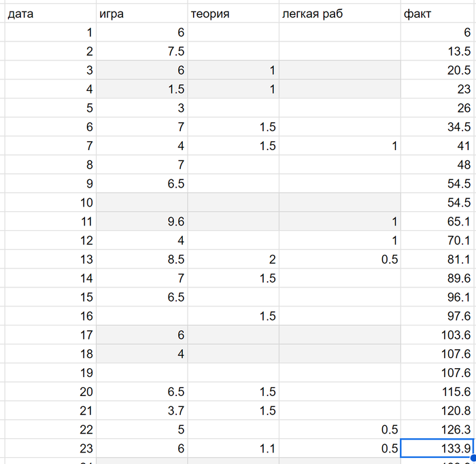The image size is (476, 464).
Task: Click the "дата" column header cell
Action: click(49, 13)
